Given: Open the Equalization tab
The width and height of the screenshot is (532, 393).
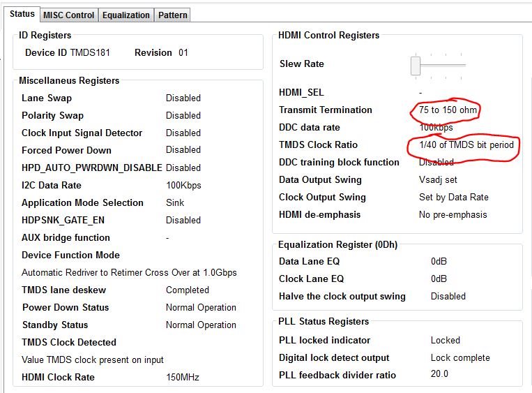Looking at the screenshot, I should coord(126,15).
